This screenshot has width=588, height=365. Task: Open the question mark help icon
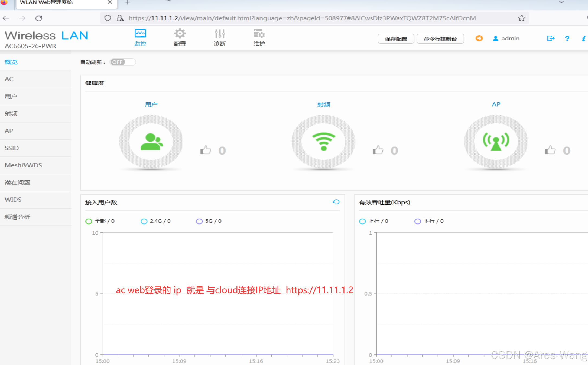click(567, 39)
